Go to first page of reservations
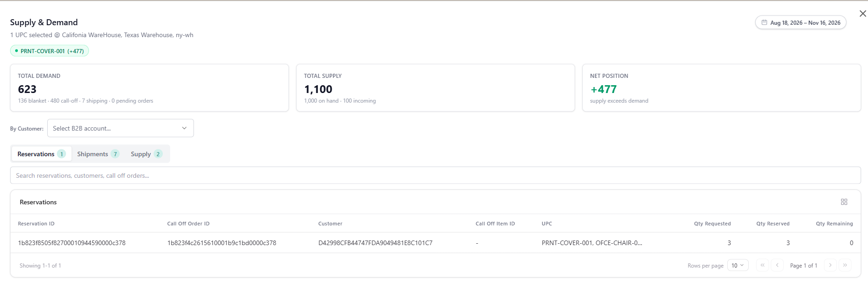This screenshot has width=868, height=290. click(x=763, y=265)
